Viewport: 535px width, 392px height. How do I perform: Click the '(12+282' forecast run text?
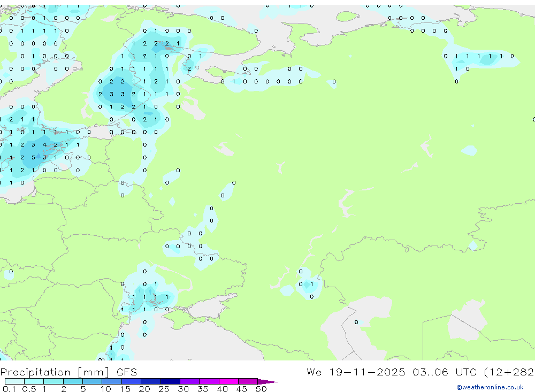click(x=509, y=372)
